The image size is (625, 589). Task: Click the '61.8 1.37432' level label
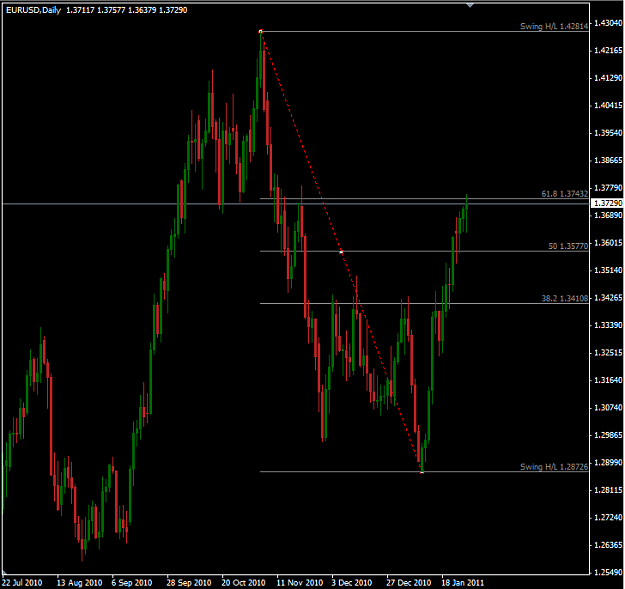coord(564,194)
